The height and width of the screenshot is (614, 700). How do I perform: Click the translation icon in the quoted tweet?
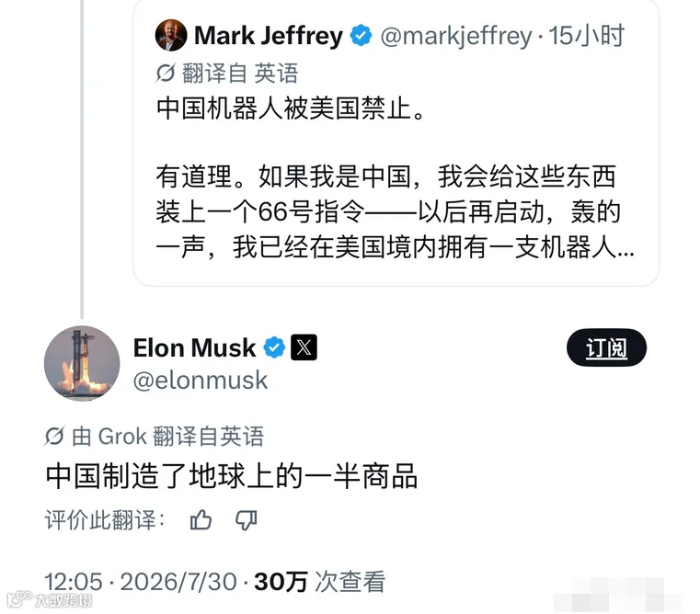click(x=166, y=74)
